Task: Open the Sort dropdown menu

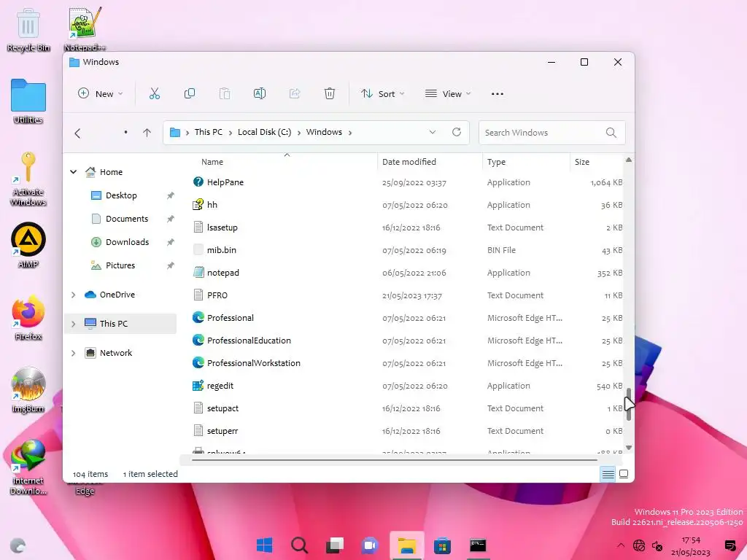Action: coord(382,94)
